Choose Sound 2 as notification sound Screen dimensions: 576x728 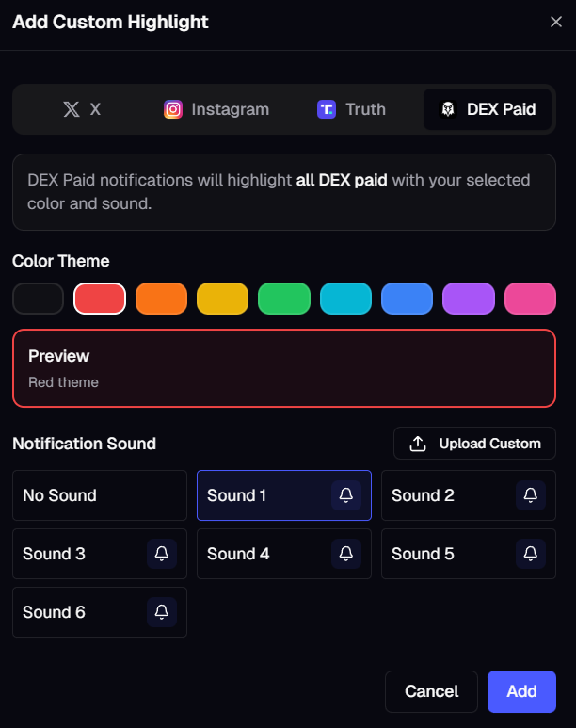[x=469, y=495]
